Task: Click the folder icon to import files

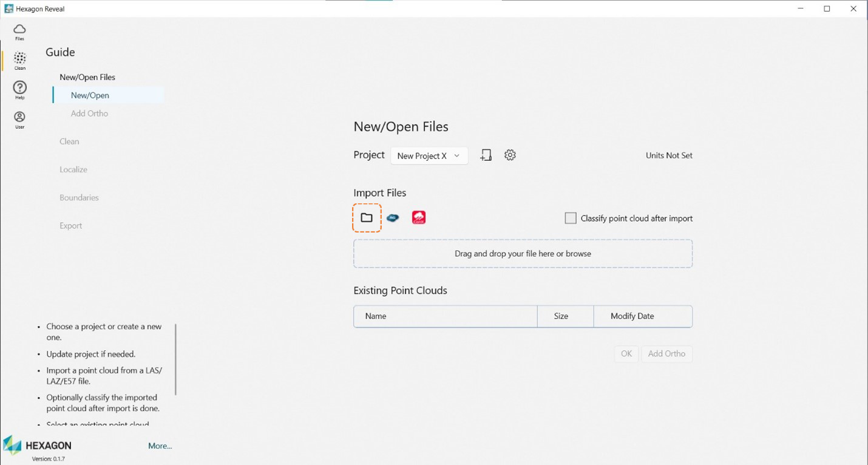Action: pyautogui.click(x=367, y=218)
